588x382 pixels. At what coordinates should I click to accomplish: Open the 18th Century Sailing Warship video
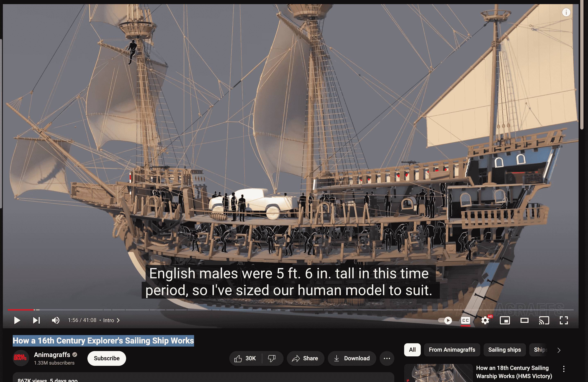coord(514,372)
